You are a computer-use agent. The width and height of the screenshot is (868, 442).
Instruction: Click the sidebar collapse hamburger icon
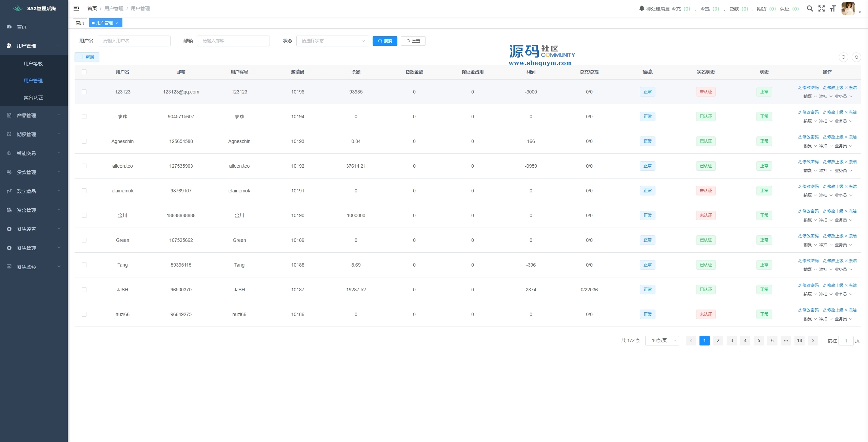(x=76, y=8)
